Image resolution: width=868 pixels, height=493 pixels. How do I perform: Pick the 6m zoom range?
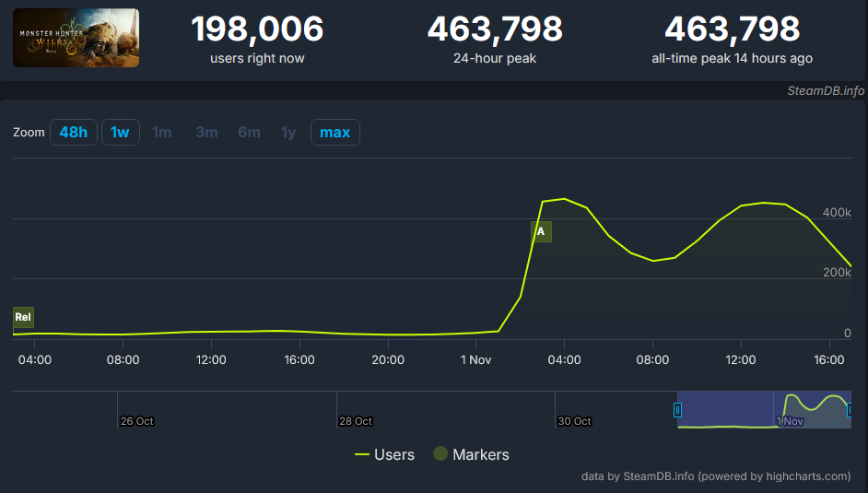click(249, 133)
